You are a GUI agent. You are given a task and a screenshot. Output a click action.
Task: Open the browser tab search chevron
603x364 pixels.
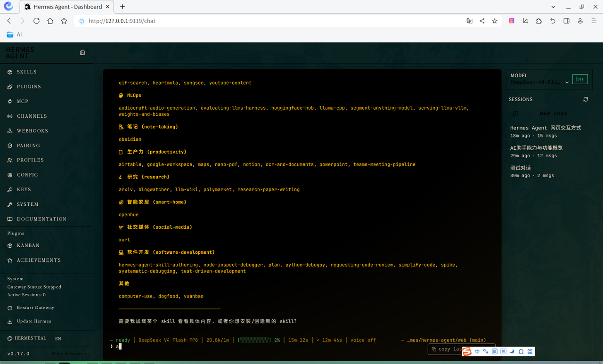click(x=554, y=7)
